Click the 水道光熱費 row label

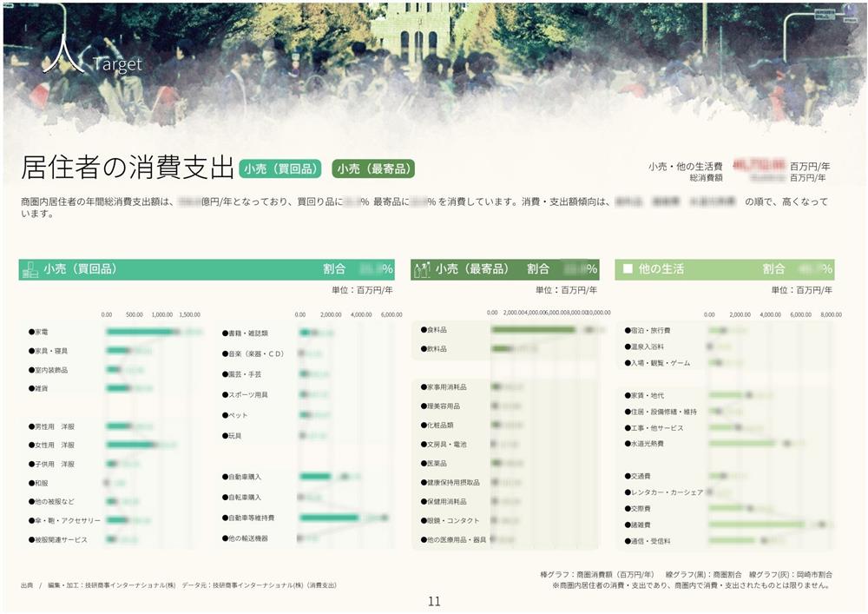tap(644, 444)
